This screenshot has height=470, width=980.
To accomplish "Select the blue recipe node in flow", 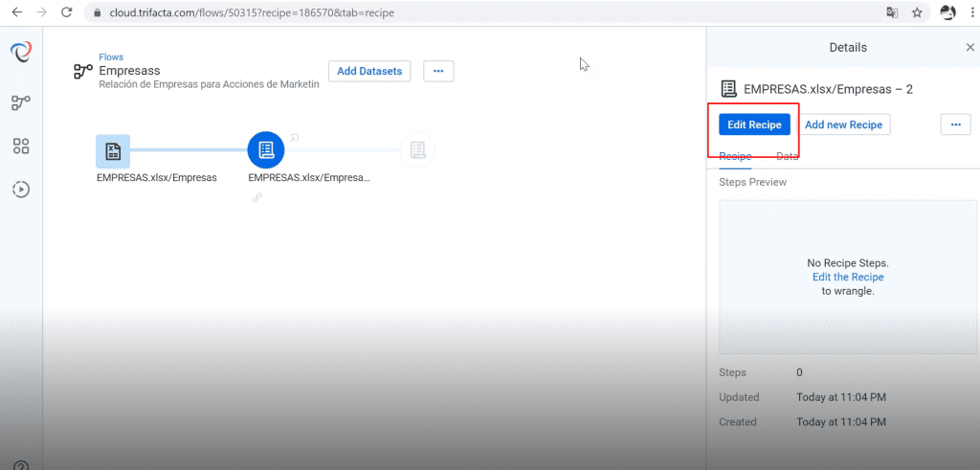I will (x=266, y=150).
